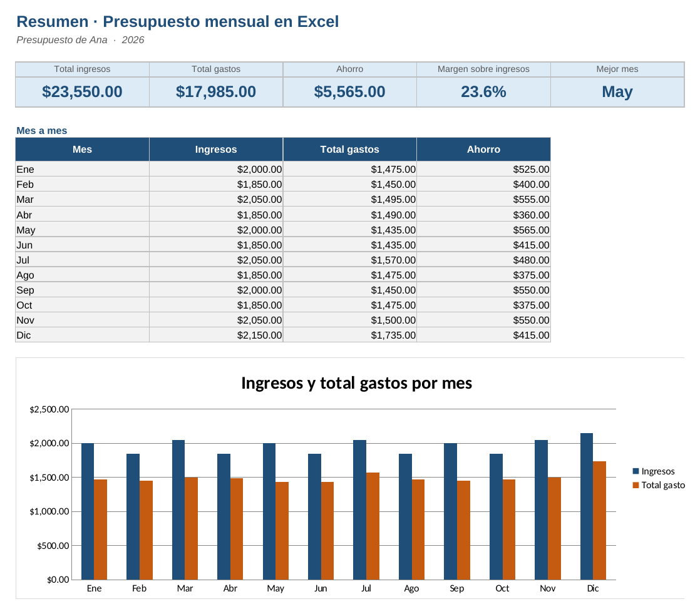Select Dic income cell $2,150.00
The width and height of the screenshot is (700, 614).
pos(216,335)
